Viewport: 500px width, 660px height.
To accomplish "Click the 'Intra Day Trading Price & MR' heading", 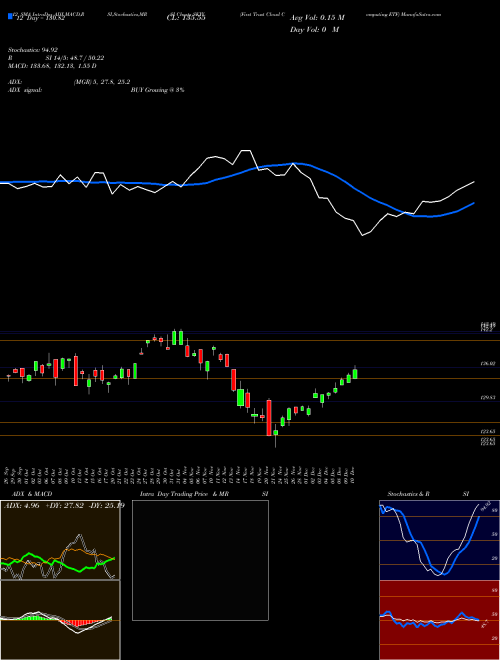I will pyautogui.click(x=184, y=494).
